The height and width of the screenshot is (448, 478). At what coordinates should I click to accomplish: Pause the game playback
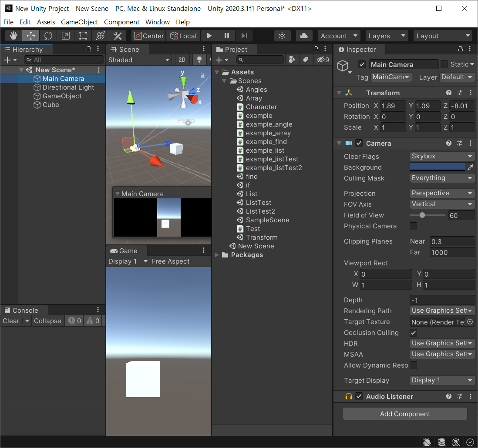click(226, 36)
